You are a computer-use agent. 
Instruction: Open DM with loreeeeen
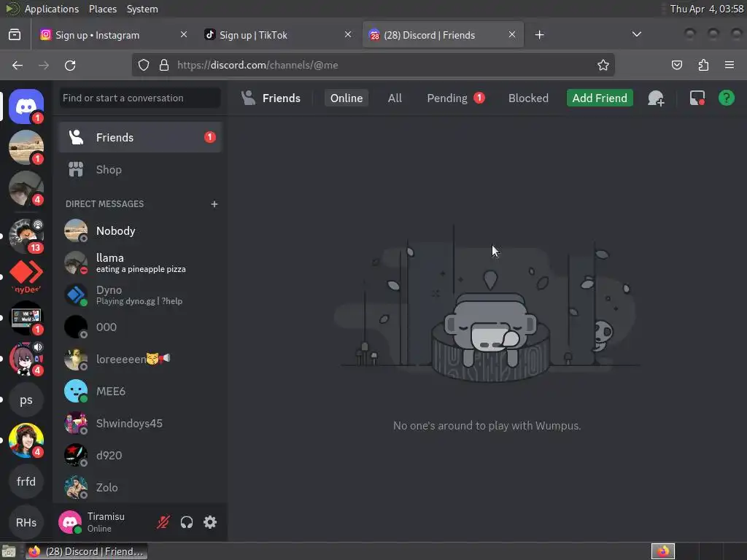pyautogui.click(x=141, y=359)
